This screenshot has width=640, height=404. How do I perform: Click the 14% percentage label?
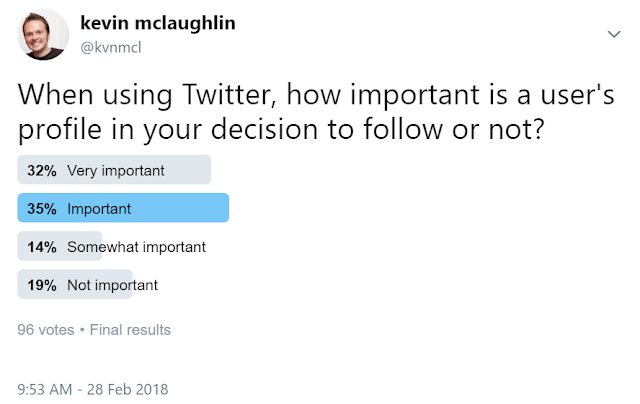coord(41,246)
